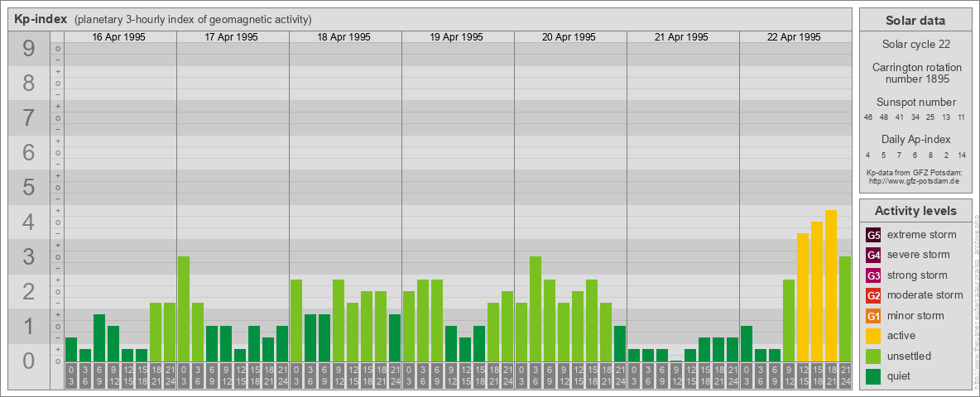Open the gfz-potsdam.de link

[915, 181]
